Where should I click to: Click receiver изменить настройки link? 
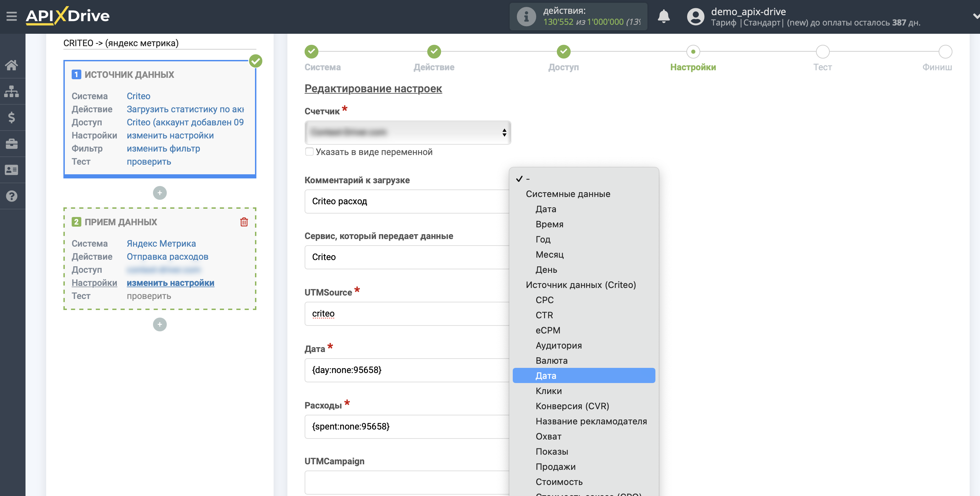pos(171,283)
